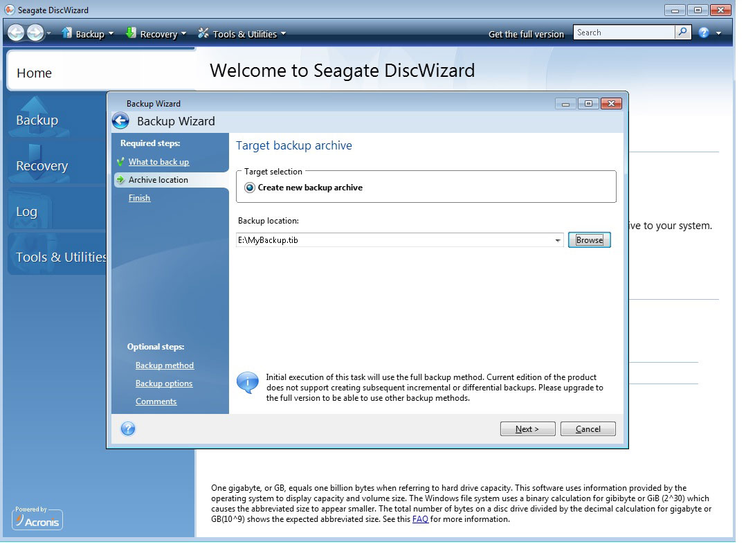Expand the Backup menu dropdown arrow
The image size is (746, 560).
point(111,34)
